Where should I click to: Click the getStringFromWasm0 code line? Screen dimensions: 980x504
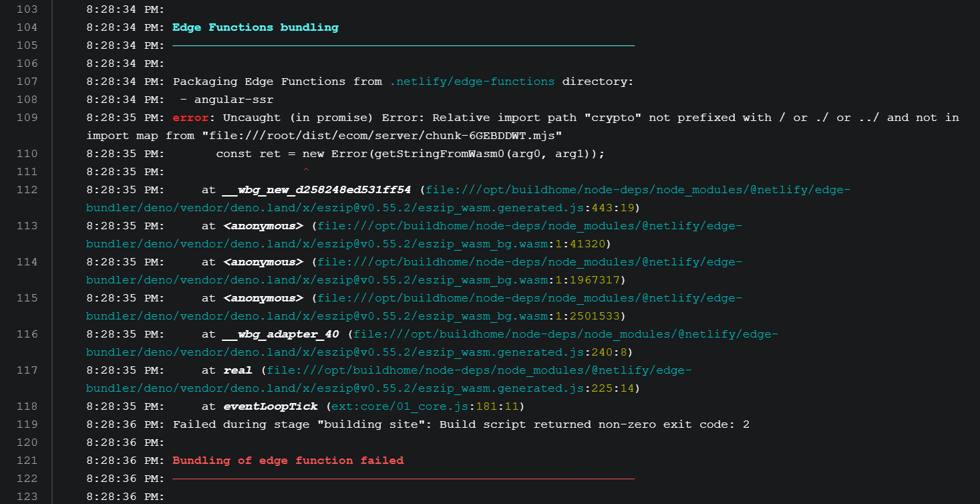[410, 154]
